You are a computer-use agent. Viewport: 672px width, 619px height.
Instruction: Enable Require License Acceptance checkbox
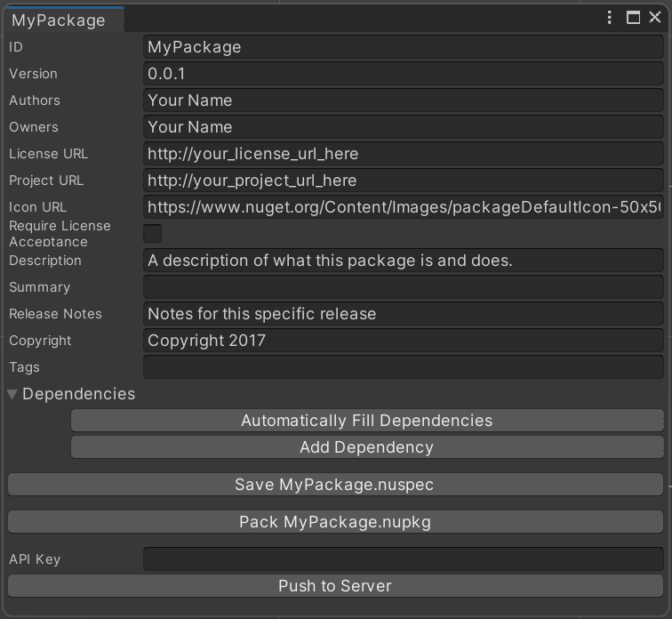point(153,234)
